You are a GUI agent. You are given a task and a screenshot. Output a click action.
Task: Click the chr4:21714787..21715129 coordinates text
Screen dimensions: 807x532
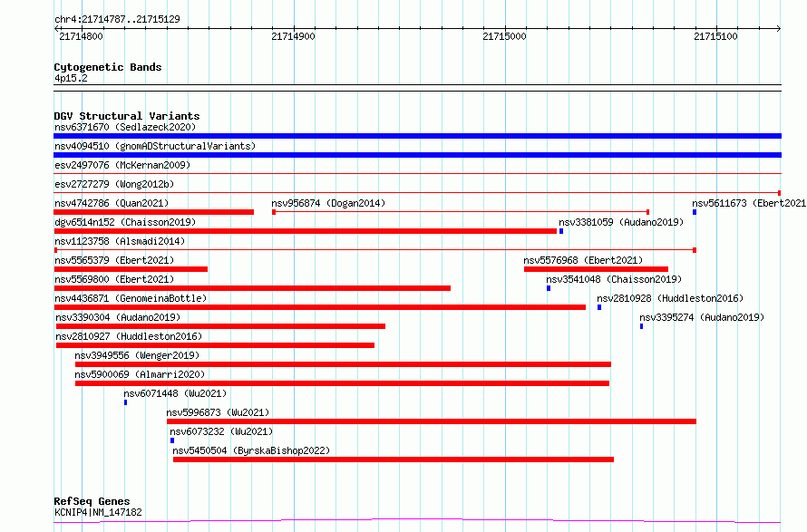coord(117,20)
